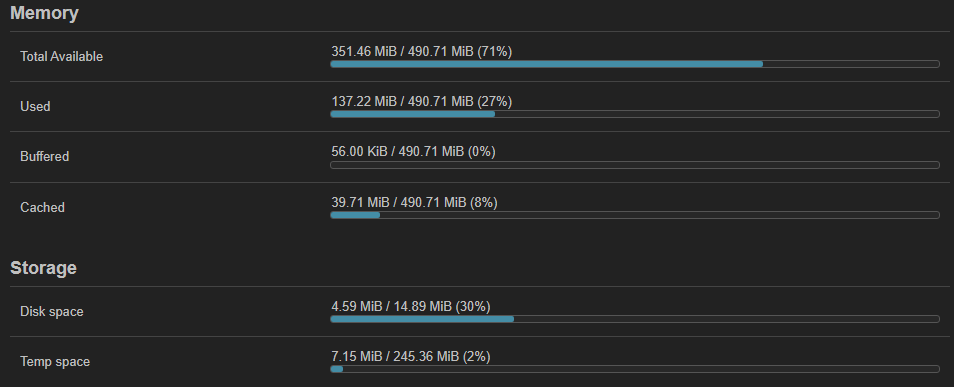954x387 pixels.
Task: Click the 351.46 MiB / 490.71 MiB text
Action: click(x=402, y=52)
